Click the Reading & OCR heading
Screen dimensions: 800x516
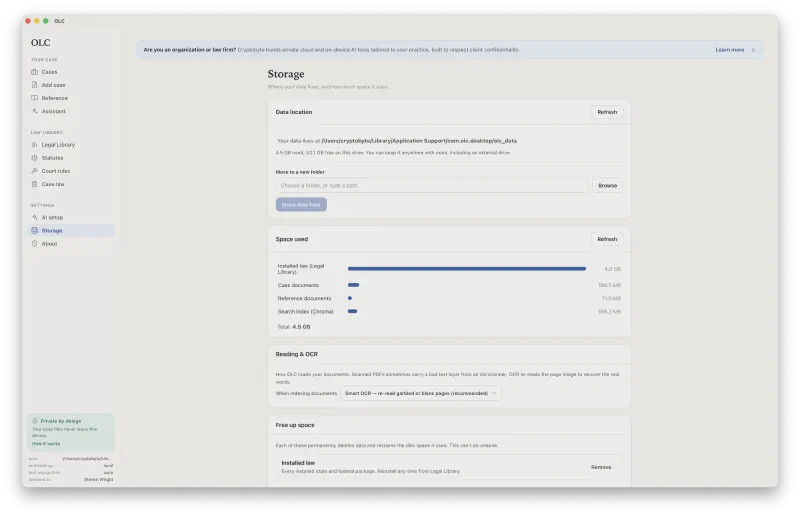(x=296, y=354)
